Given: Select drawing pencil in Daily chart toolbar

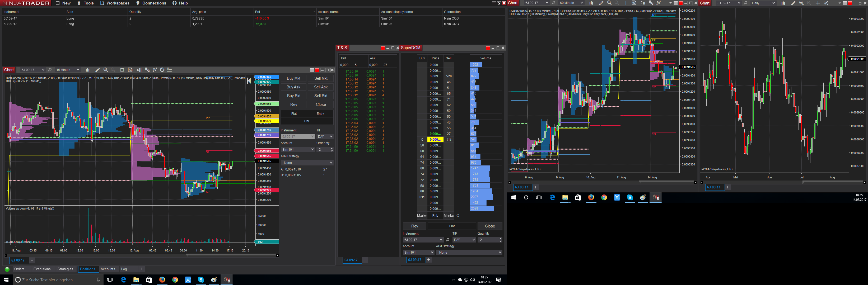Looking at the screenshot, I should pyautogui.click(x=793, y=3).
